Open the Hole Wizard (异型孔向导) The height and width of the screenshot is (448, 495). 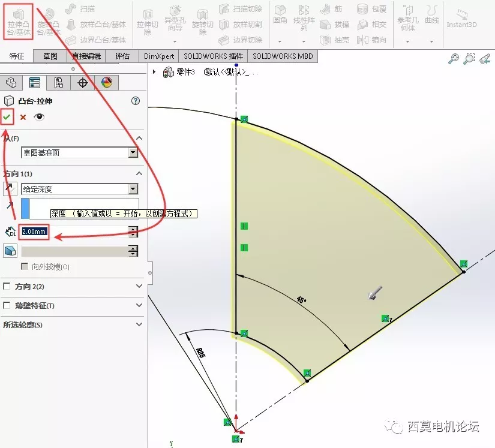[175, 20]
